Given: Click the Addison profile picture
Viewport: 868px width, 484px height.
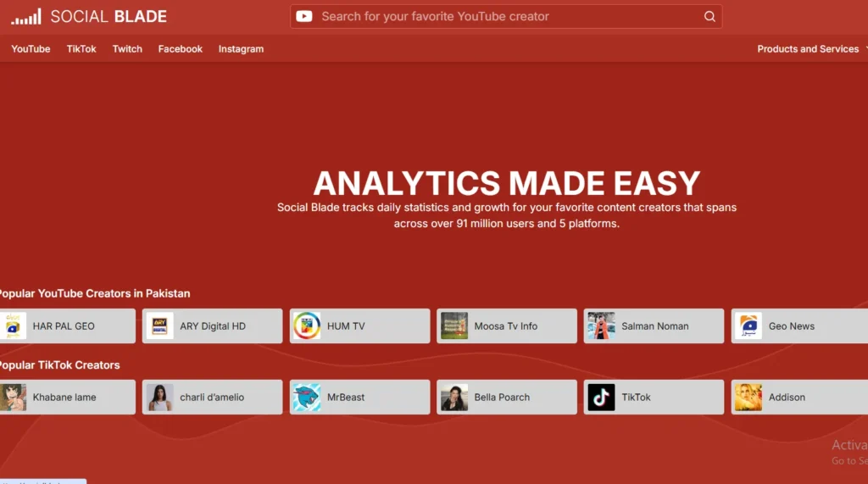Looking at the screenshot, I should [x=748, y=397].
